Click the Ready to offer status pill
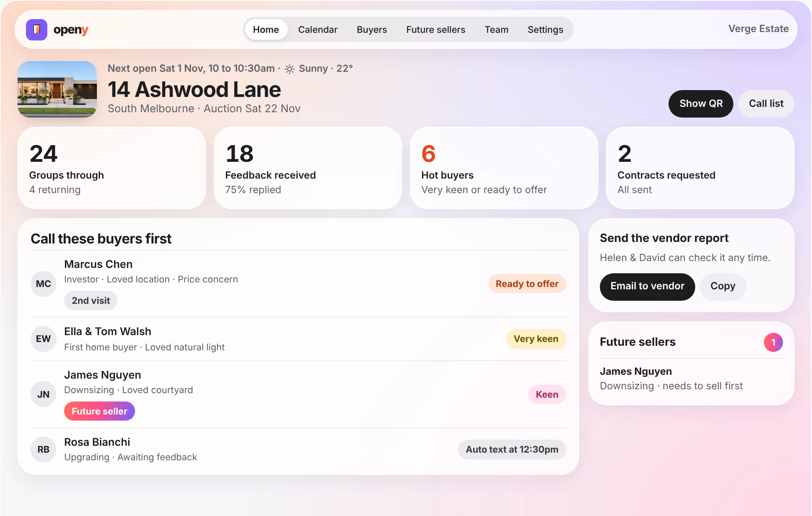Image resolution: width=812 pixels, height=516 pixels. click(x=527, y=284)
